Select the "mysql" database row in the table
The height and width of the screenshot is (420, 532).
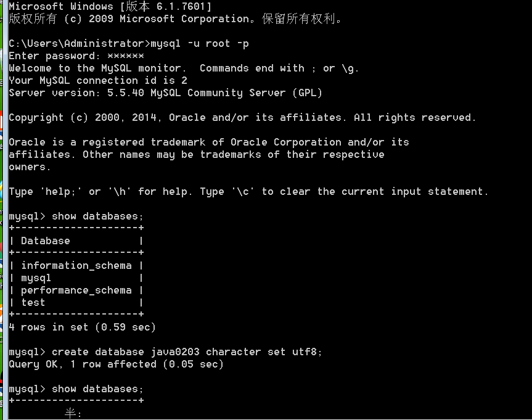click(36, 278)
